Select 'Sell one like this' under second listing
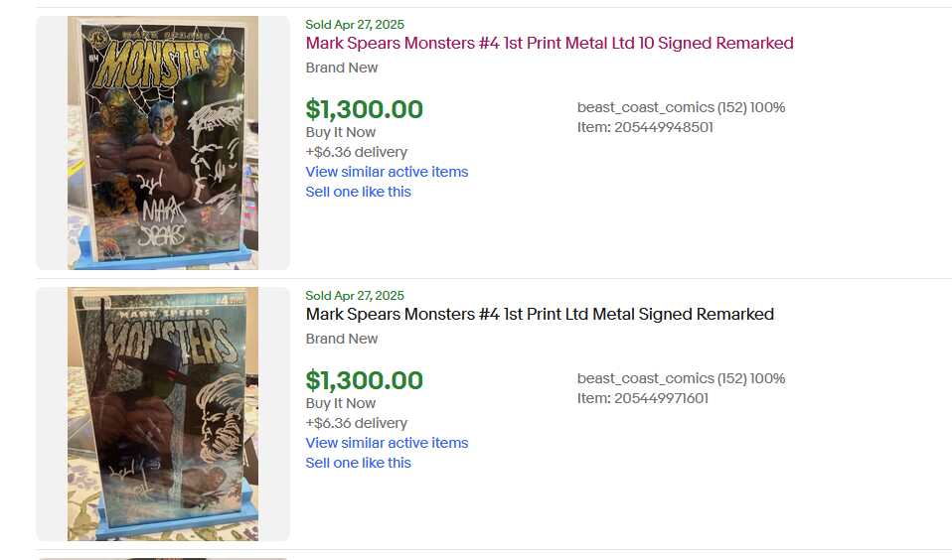This screenshot has width=952, height=560. click(358, 463)
